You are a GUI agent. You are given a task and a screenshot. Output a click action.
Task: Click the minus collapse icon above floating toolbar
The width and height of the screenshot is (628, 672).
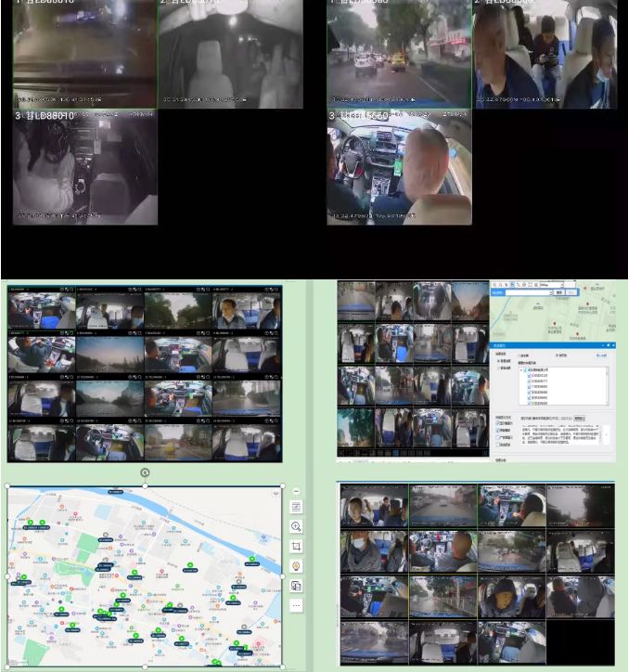pos(296,491)
